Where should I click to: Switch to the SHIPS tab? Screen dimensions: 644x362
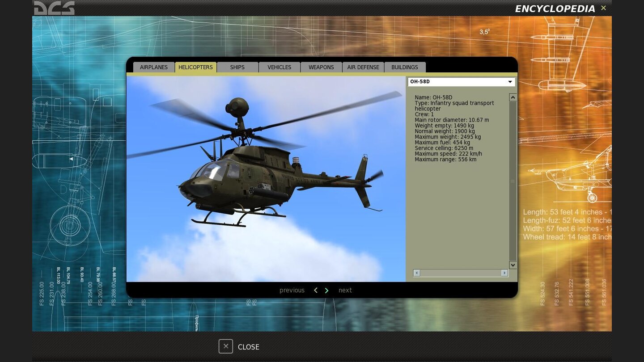click(x=237, y=67)
